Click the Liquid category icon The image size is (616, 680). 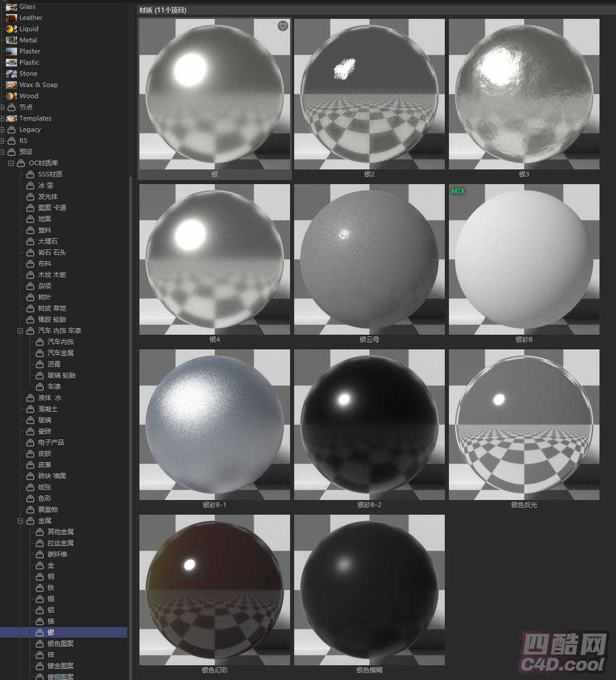click(x=11, y=29)
